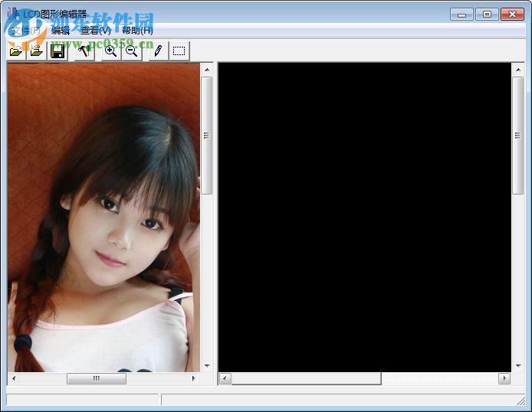Maximize the LCD editor window
This screenshot has width=532, height=412.
pos(487,15)
